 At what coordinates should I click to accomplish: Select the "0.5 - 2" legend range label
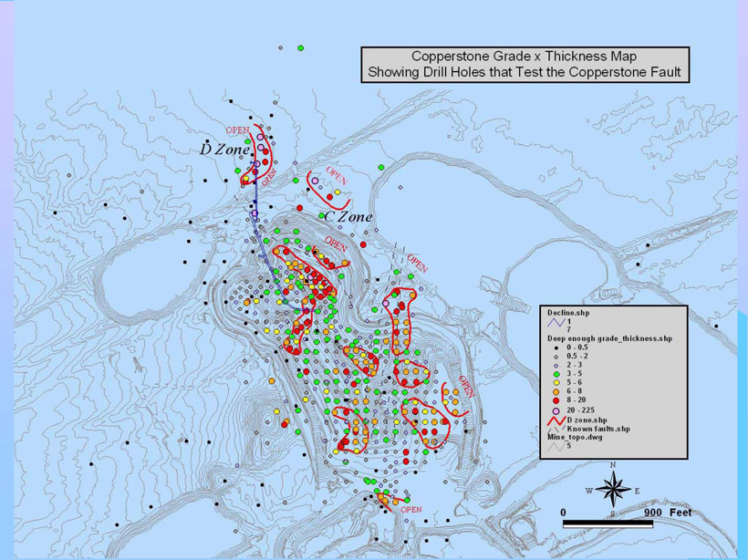pos(577,357)
